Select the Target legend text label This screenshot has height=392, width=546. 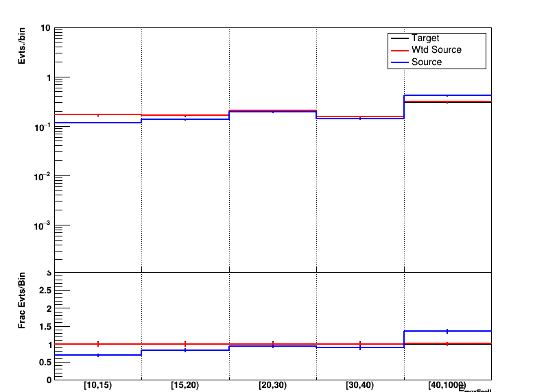(425, 38)
